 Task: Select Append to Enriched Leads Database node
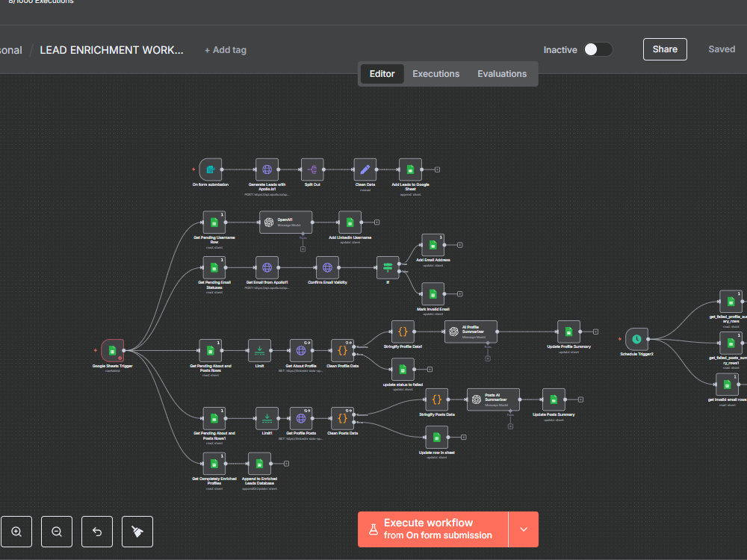tap(260, 464)
